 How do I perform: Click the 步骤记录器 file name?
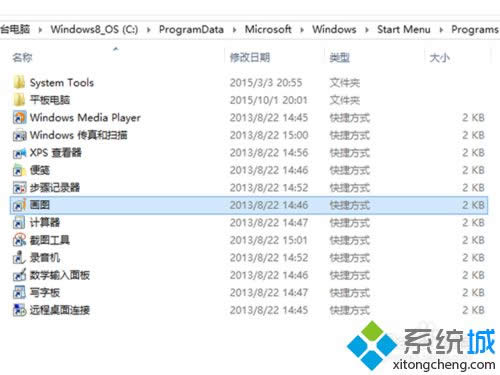coord(55,188)
